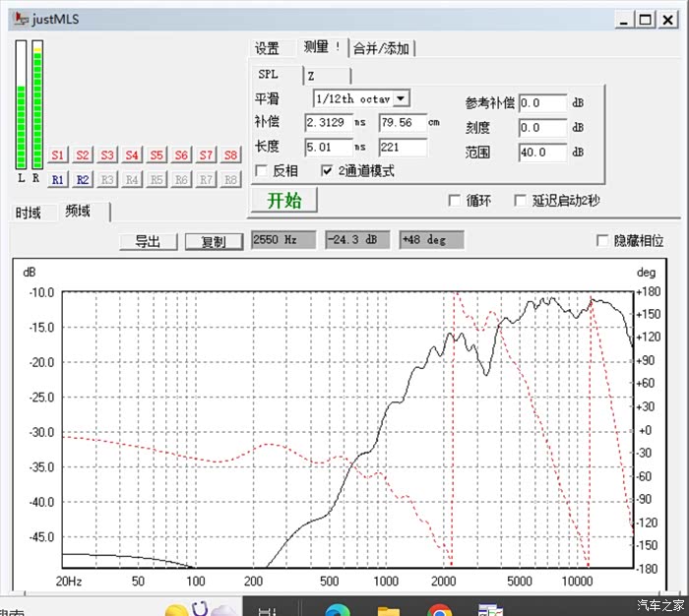Viewport: 689px width, 616px height.
Task: Click the 导出 export button
Action: point(148,241)
